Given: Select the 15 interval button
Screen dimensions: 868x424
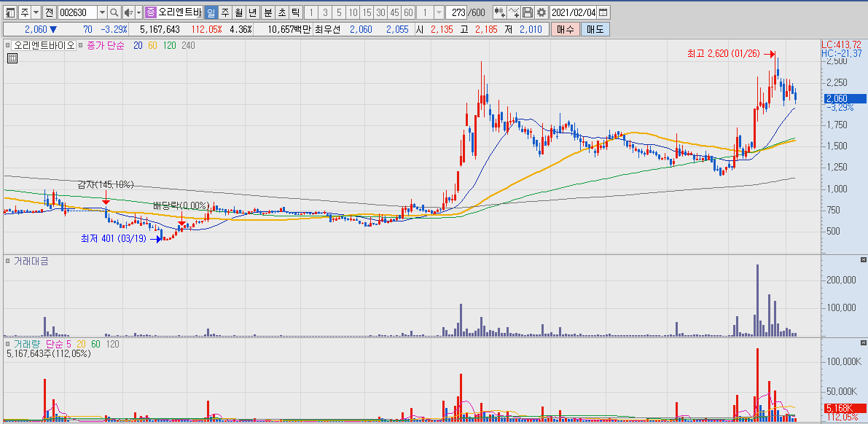Looking at the screenshot, I should (367, 12).
